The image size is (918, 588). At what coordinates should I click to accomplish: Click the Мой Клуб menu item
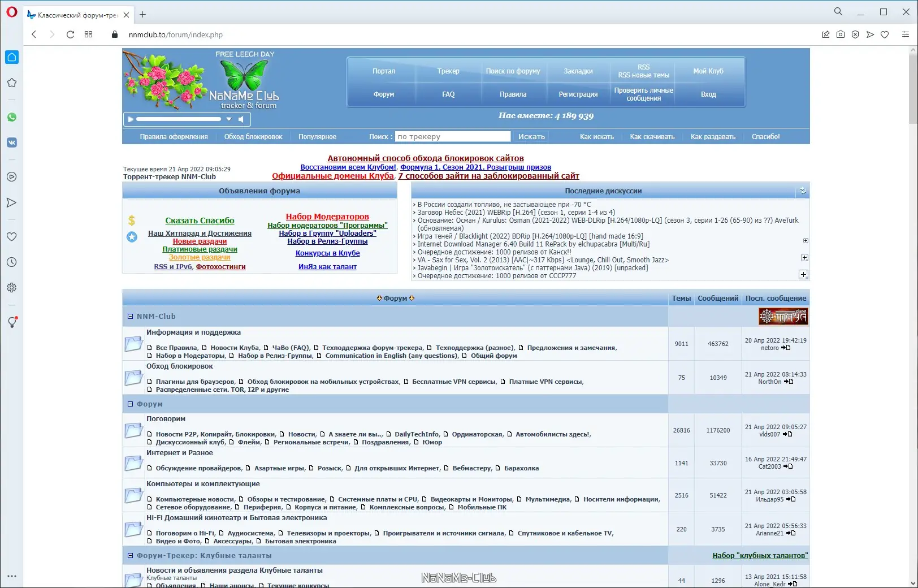coord(708,71)
